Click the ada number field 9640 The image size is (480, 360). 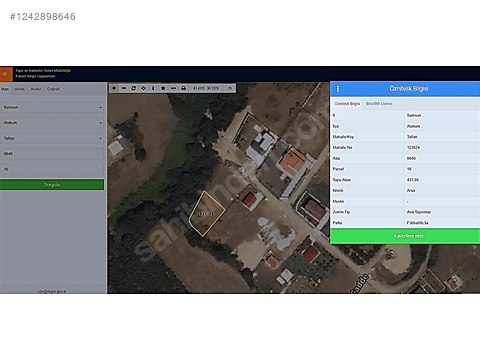click(x=52, y=154)
